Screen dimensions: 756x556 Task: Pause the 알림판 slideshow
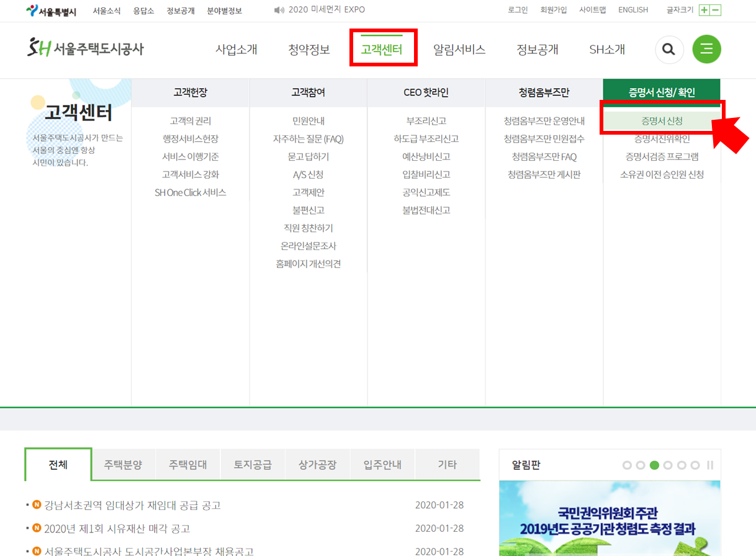(710, 465)
